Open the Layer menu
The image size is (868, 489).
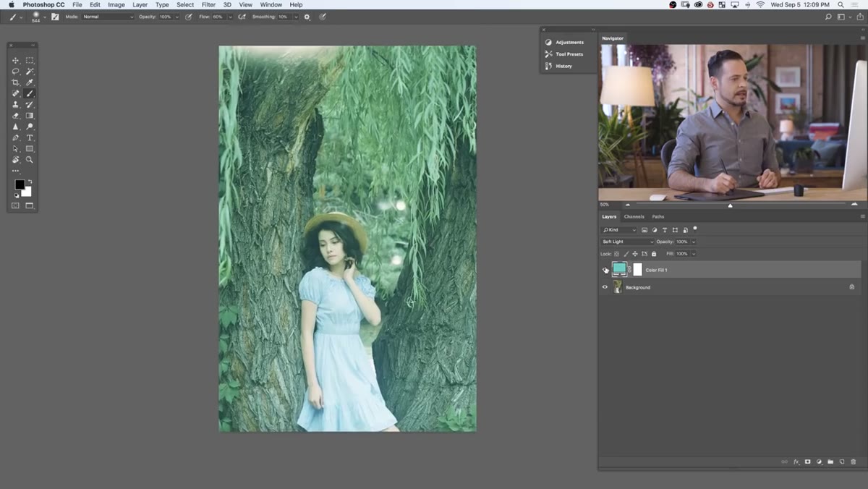pos(140,4)
